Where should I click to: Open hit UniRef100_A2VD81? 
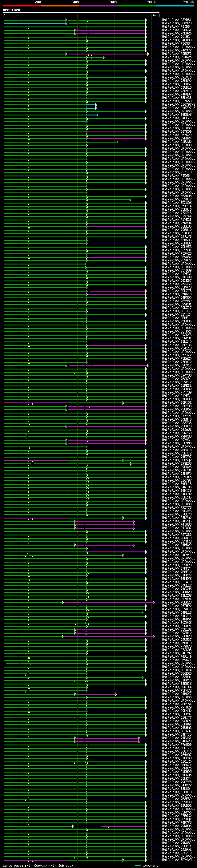[176, 20]
